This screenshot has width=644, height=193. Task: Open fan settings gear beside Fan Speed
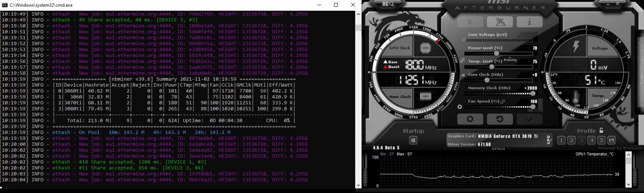(x=460, y=107)
